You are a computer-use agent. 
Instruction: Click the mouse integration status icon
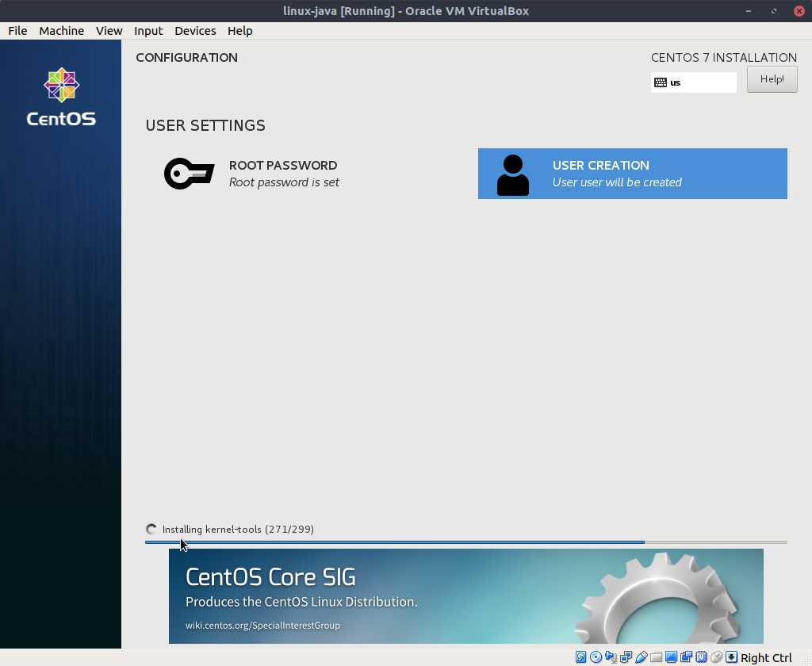[716, 657]
